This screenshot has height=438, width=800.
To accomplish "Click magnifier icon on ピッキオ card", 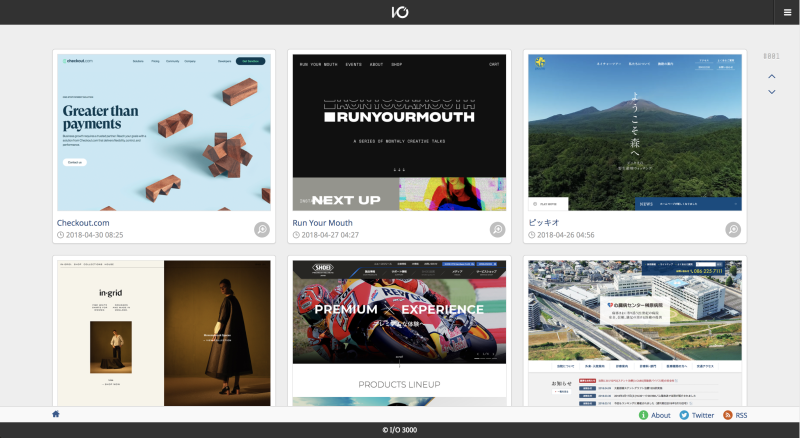I will click(x=733, y=229).
